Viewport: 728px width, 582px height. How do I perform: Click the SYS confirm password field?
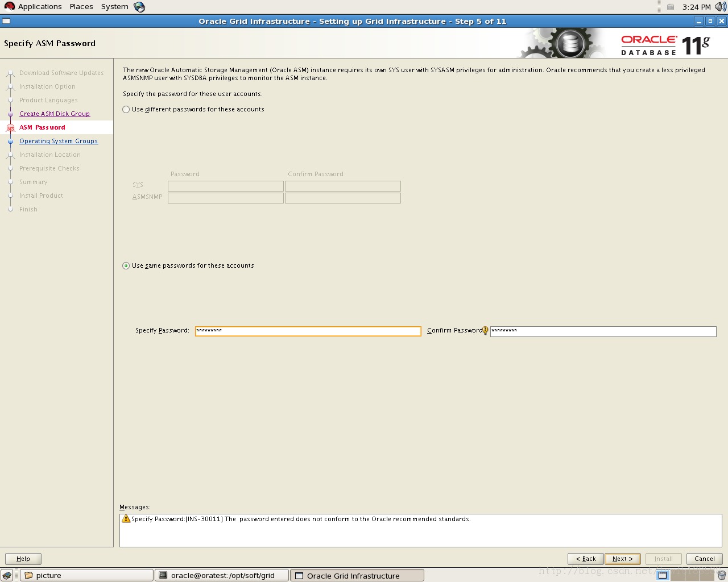pyautogui.click(x=343, y=186)
